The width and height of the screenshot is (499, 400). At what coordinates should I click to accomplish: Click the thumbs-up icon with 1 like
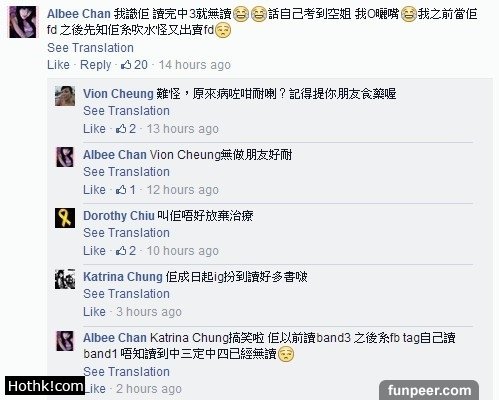pos(121,190)
